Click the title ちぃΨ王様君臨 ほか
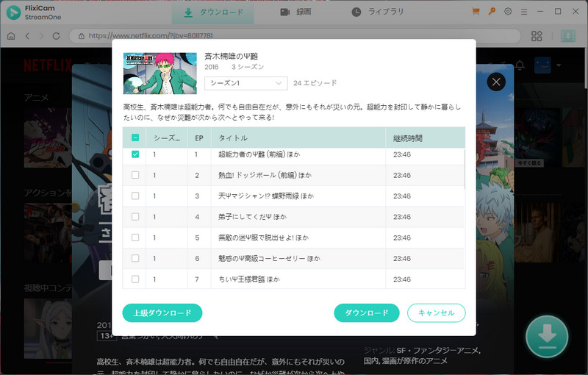This screenshot has width=588, height=375. pyautogui.click(x=249, y=279)
